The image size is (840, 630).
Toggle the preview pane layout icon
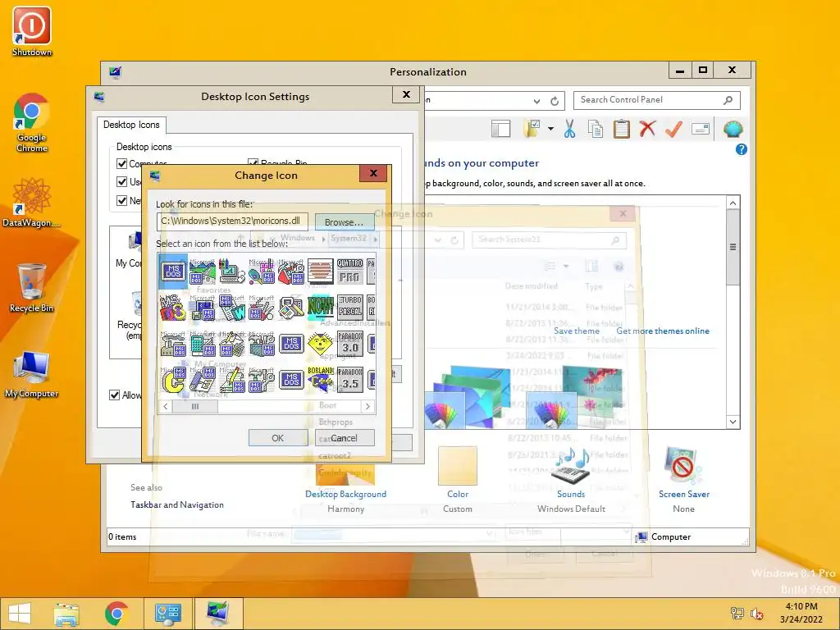click(x=501, y=129)
